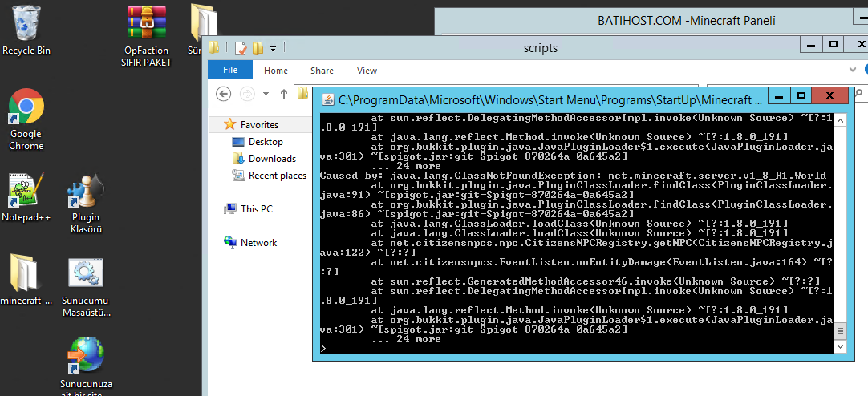The image size is (868, 396).
Task: Click the Properties icon in quick access toolbar
Action: click(241, 48)
